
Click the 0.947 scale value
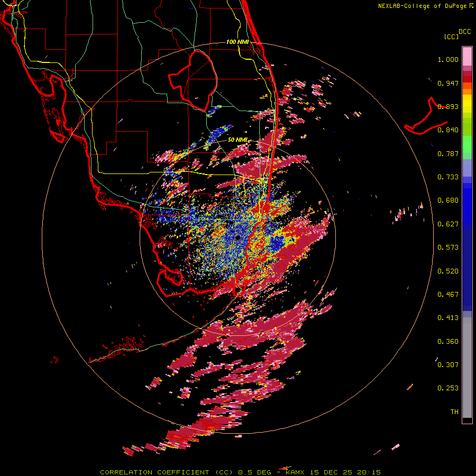pos(448,83)
